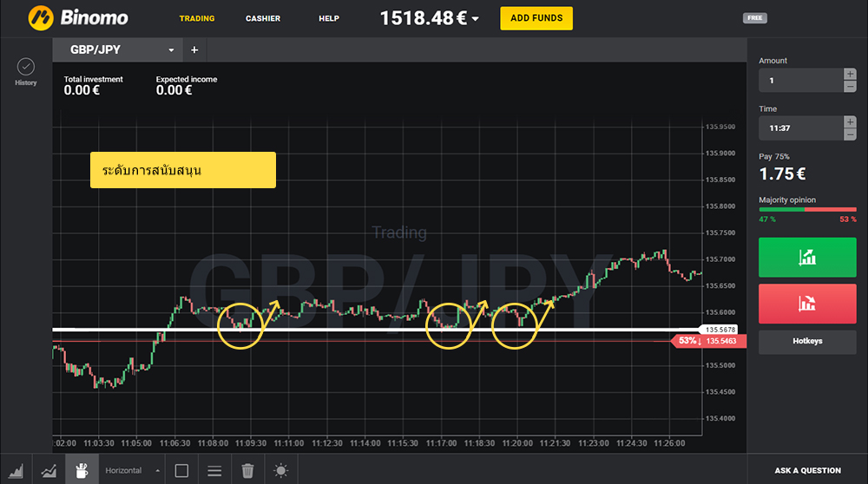This screenshot has height=484, width=868.
Task: Delete drawings with the trash icon
Action: tap(247, 470)
